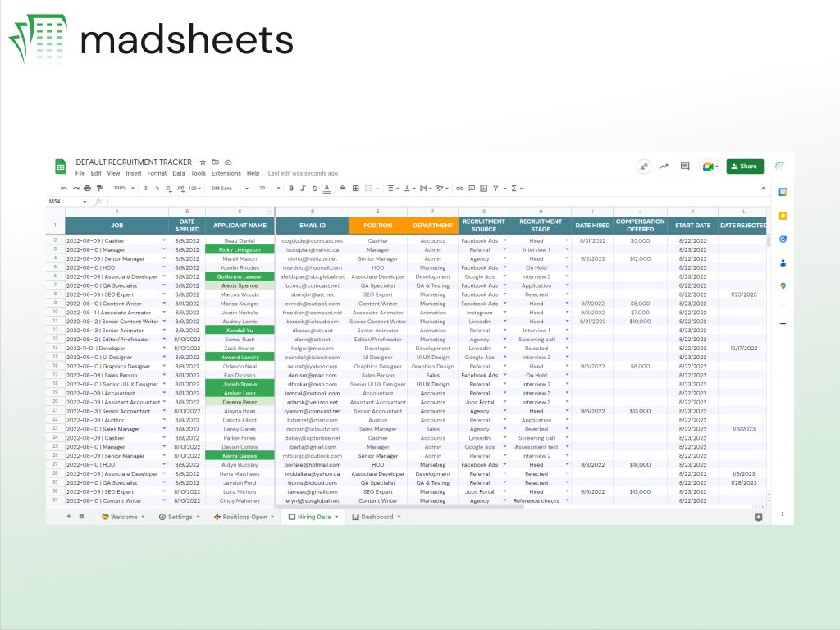Open the text color picker
Viewport: 840px width, 630px height.
[327, 189]
